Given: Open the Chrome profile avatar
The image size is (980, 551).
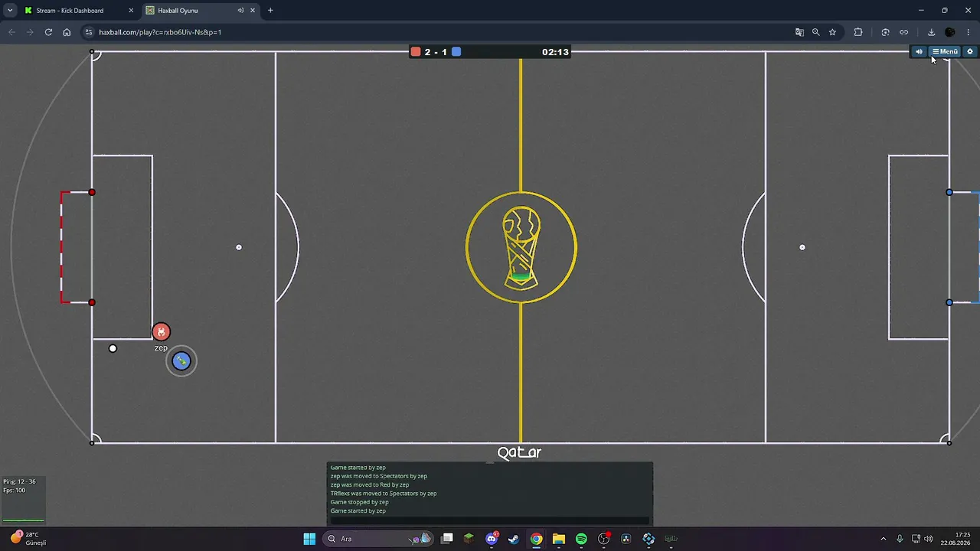Looking at the screenshot, I should [950, 32].
